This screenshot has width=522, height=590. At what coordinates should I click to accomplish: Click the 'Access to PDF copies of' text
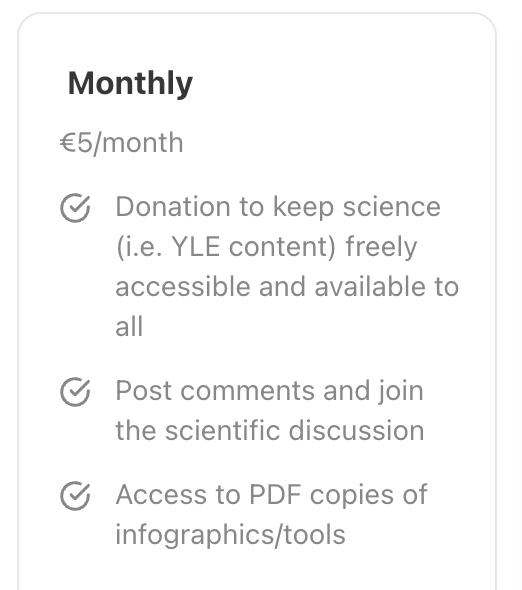click(x=271, y=495)
